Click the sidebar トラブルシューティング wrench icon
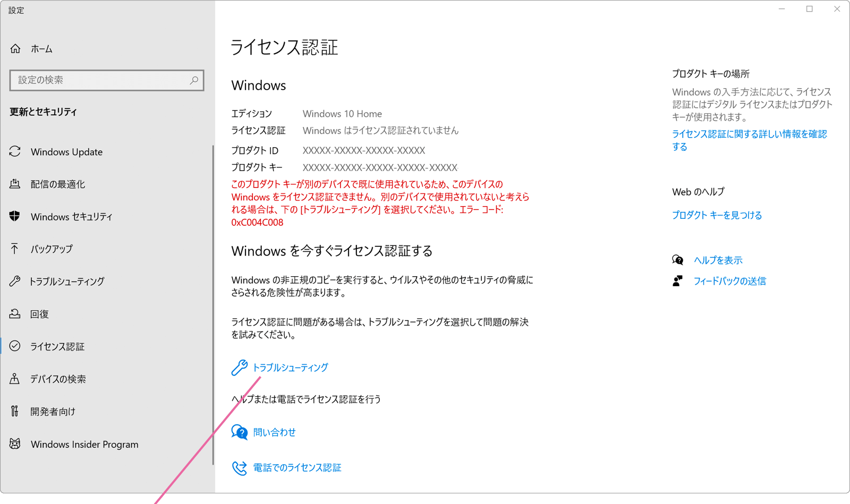Viewport: 850px width, 504px height. click(15, 281)
